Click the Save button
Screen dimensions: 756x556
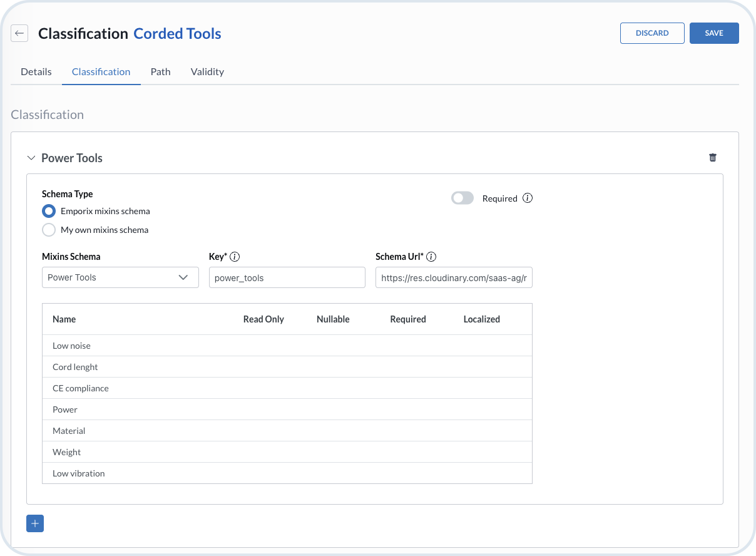714,33
